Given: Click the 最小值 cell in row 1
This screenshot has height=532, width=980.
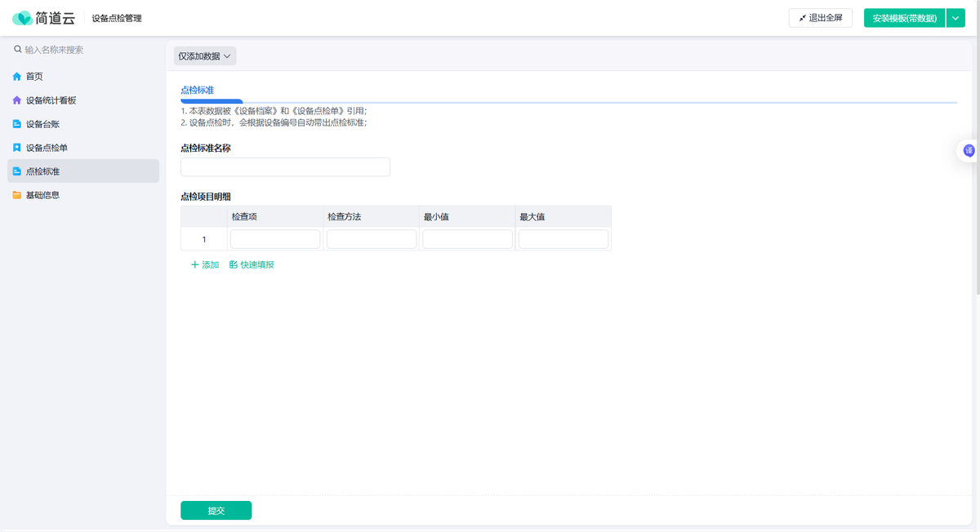Looking at the screenshot, I should point(467,239).
